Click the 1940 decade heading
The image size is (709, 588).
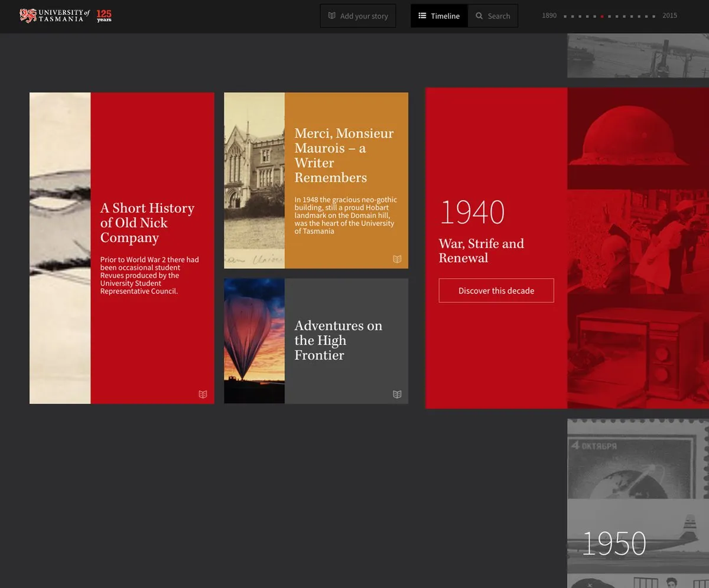click(472, 213)
